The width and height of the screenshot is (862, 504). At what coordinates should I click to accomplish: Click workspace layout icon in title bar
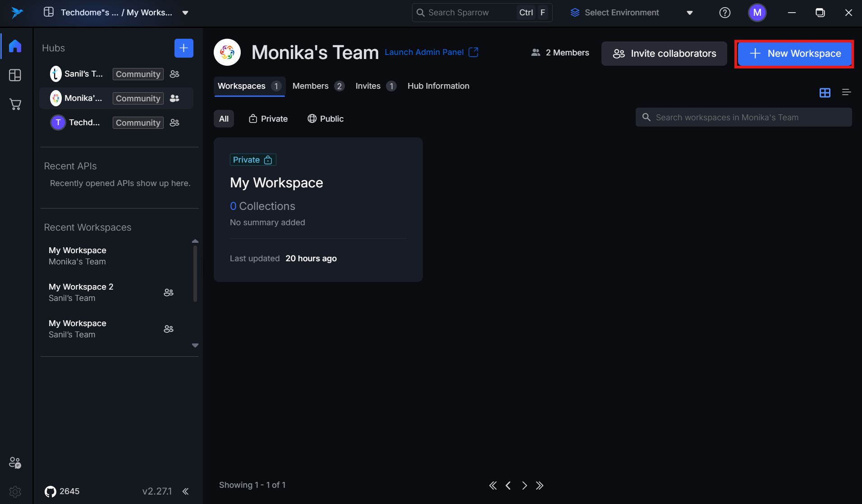(x=49, y=12)
